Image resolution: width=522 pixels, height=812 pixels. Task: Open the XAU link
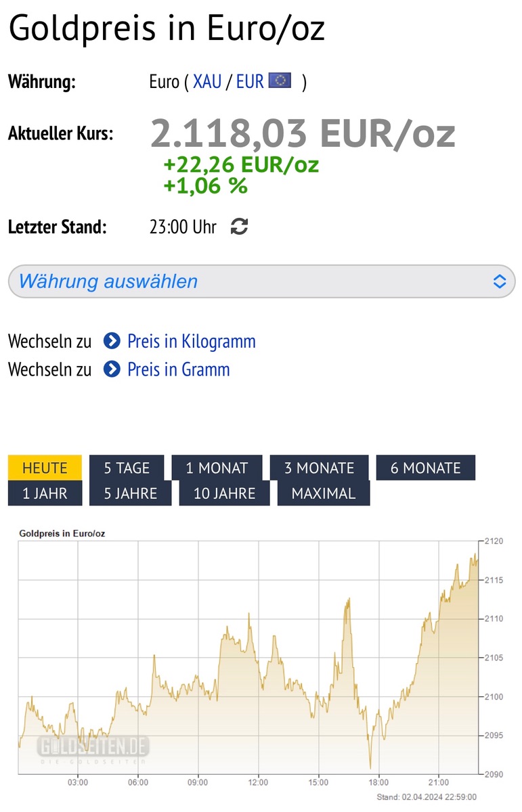coord(207,82)
